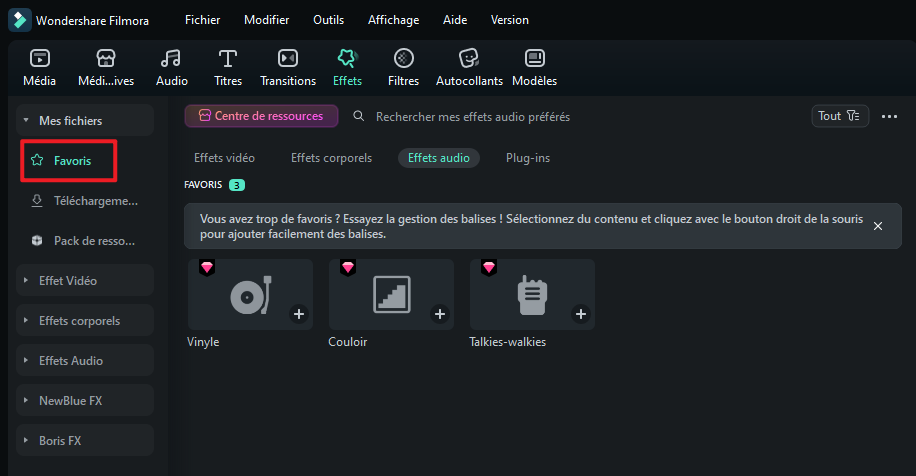Viewport: 916px width, 476px height.
Task: Open the Médi...ives stock media icon
Action: 106,58
